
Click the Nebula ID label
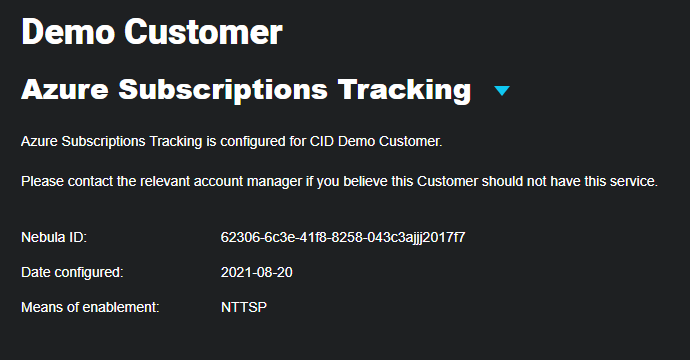pyautogui.click(x=54, y=237)
